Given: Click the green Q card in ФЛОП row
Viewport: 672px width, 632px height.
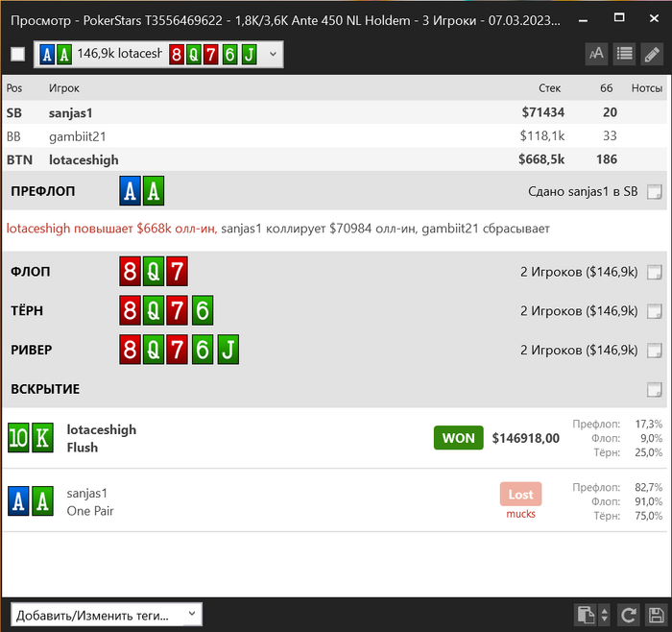Looking at the screenshot, I should pos(154,272).
